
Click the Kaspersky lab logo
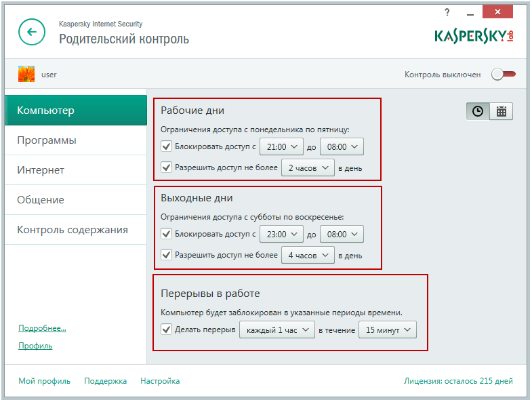474,36
